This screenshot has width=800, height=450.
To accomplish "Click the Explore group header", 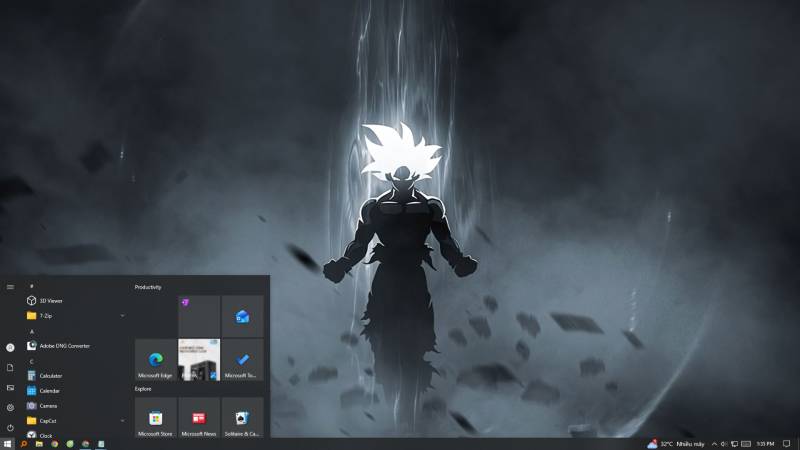I will [143, 389].
